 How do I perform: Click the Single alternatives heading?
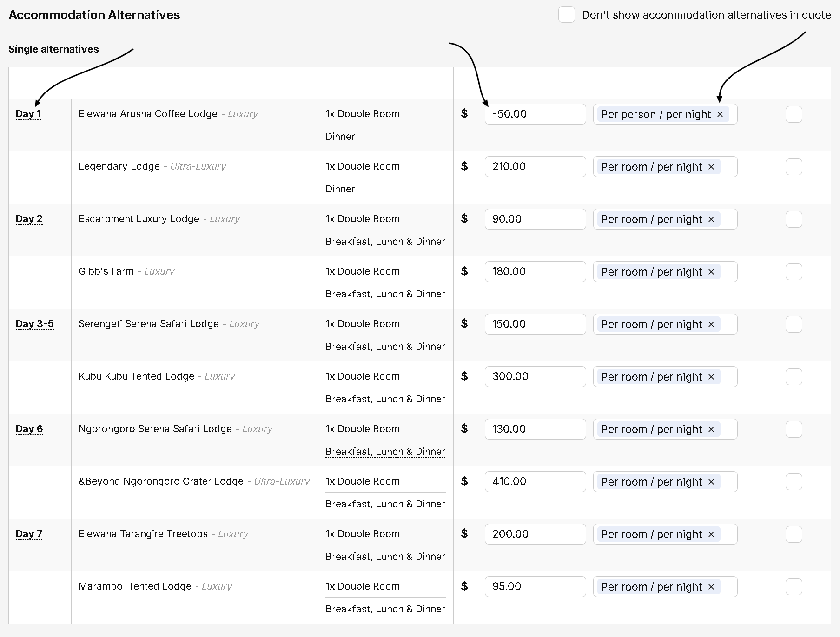point(53,49)
